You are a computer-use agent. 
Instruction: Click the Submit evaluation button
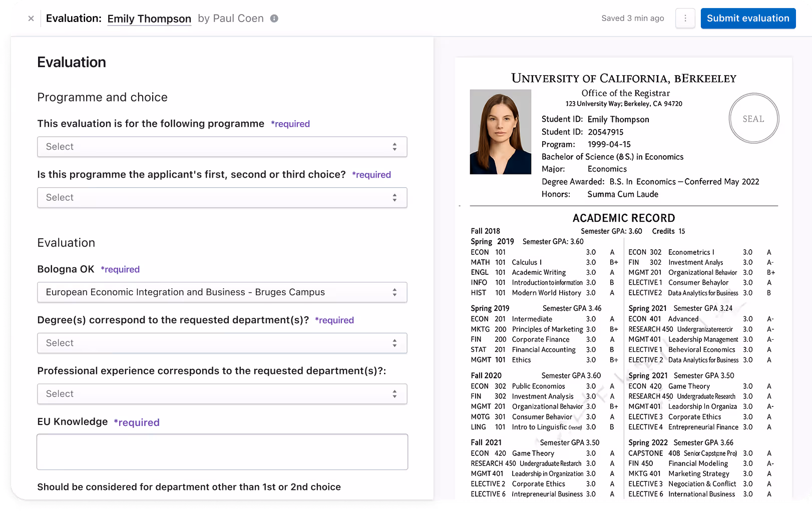point(748,18)
